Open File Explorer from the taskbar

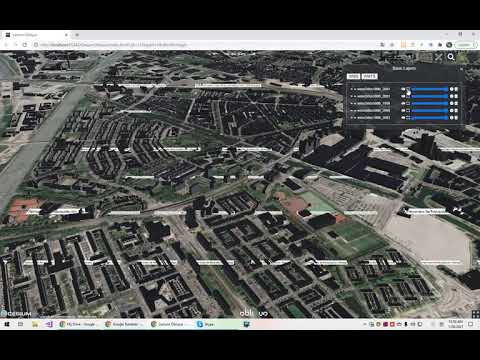pos(35,324)
